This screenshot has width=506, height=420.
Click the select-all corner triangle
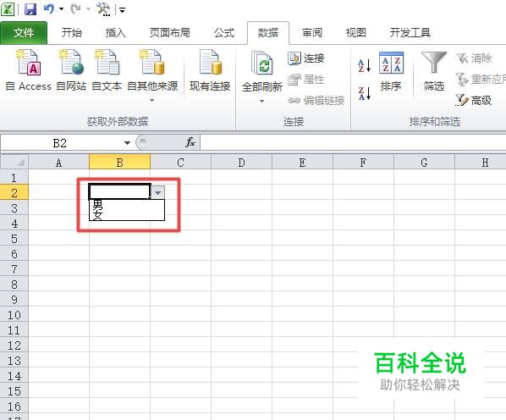pos(14,162)
